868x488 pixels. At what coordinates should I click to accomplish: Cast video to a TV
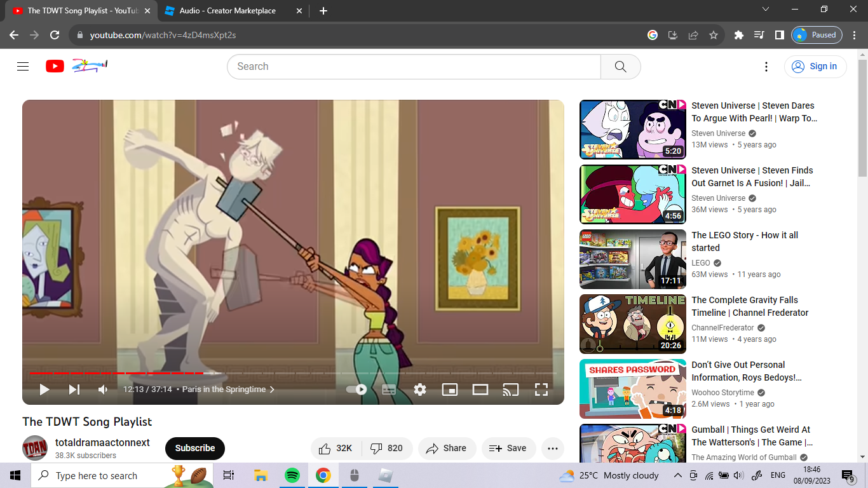[x=511, y=390]
